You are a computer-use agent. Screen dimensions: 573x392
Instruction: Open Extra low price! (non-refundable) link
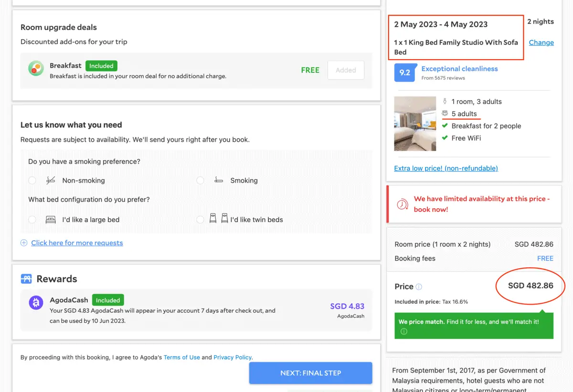pos(446,168)
